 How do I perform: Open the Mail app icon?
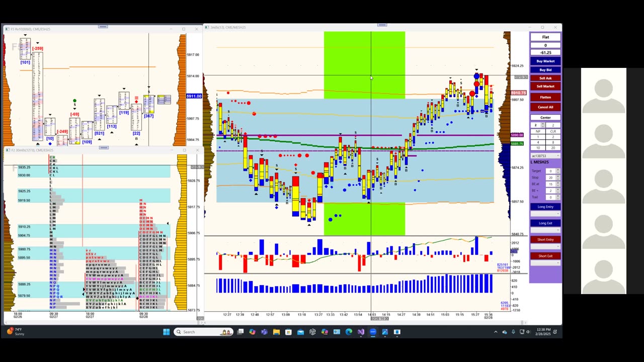click(x=300, y=332)
